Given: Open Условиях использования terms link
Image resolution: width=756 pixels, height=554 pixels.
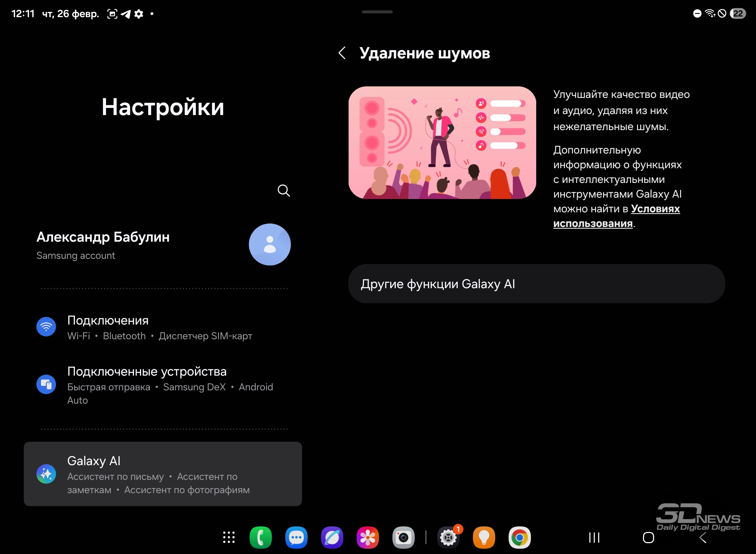Looking at the screenshot, I should click(655, 209).
